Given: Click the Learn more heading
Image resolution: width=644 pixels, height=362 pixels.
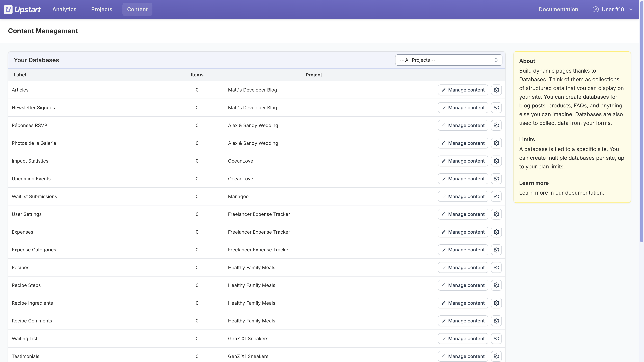Looking at the screenshot, I should click(x=534, y=183).
